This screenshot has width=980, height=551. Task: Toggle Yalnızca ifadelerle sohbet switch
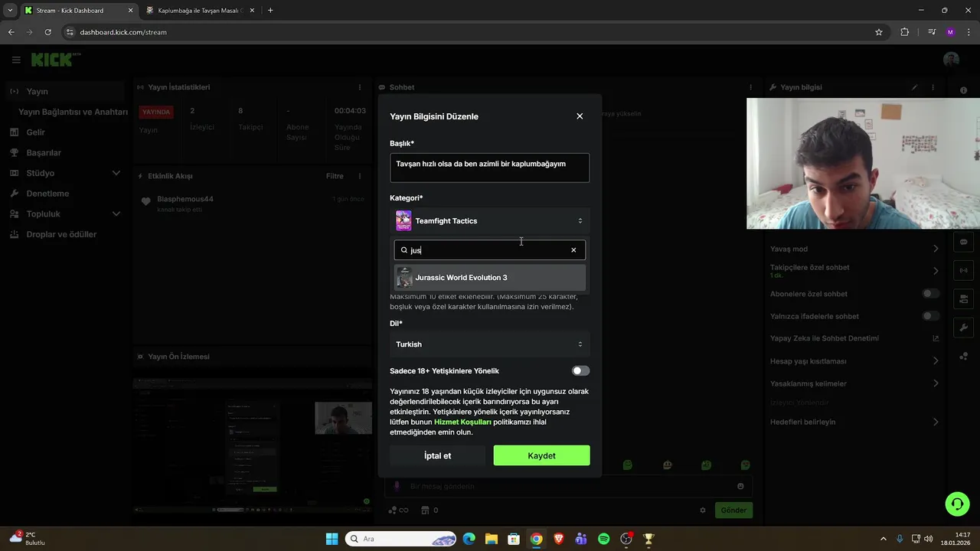tap(930, 316)
